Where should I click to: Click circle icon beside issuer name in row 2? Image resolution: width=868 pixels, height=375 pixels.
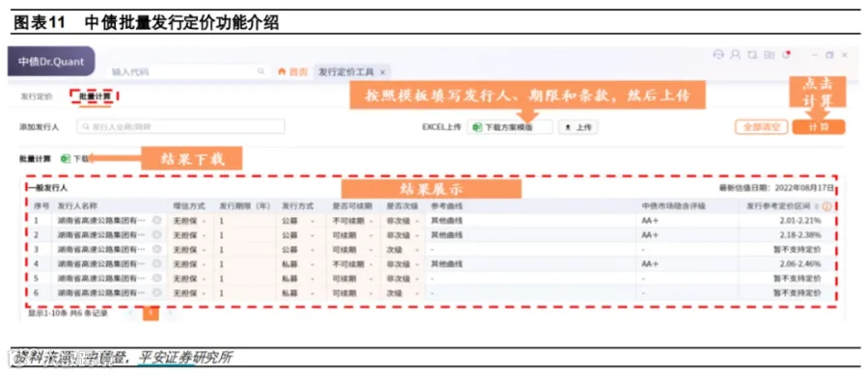pos(157,235)
